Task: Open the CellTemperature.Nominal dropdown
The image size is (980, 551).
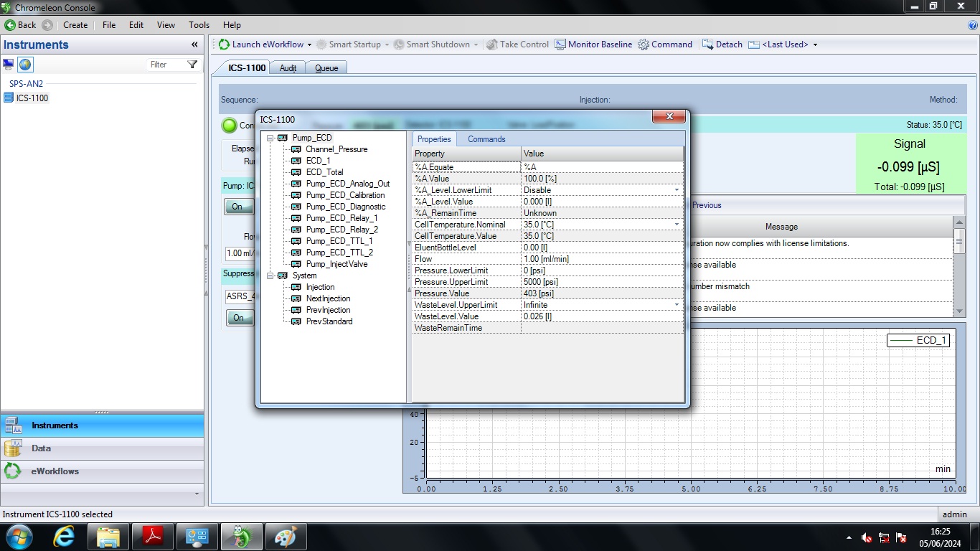Action: pyautogui.click(x=676, y=225)
